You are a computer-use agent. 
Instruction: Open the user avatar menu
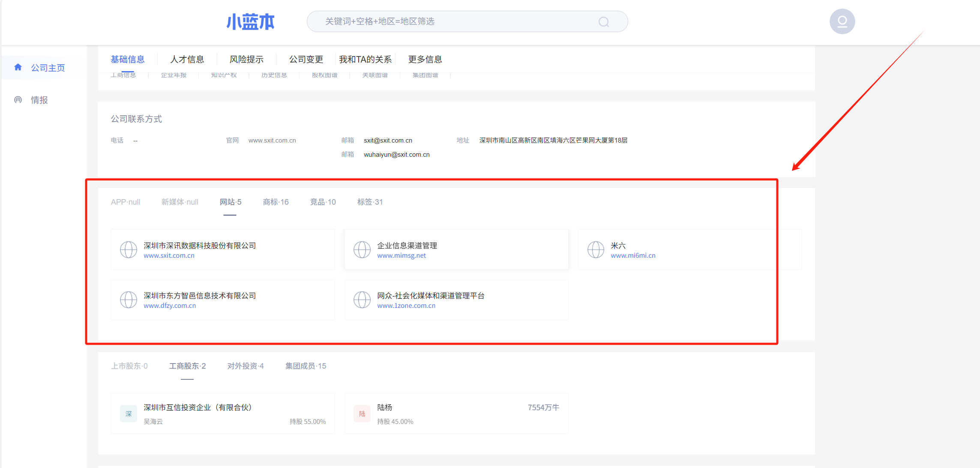click(842, 21)
